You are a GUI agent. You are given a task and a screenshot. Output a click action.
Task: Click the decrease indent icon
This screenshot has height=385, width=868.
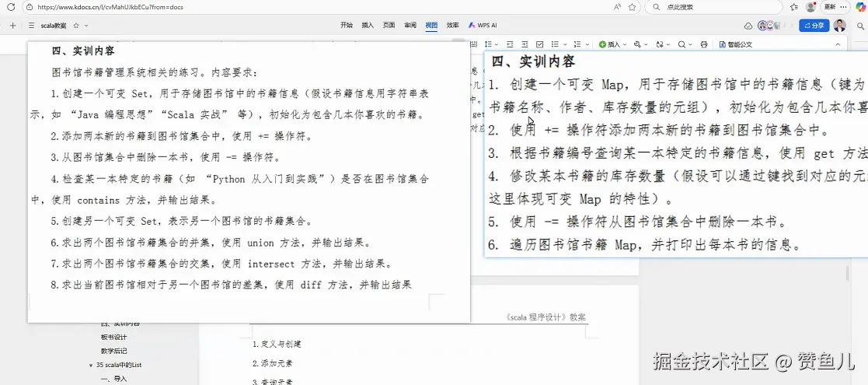click(x=510, y=44)
